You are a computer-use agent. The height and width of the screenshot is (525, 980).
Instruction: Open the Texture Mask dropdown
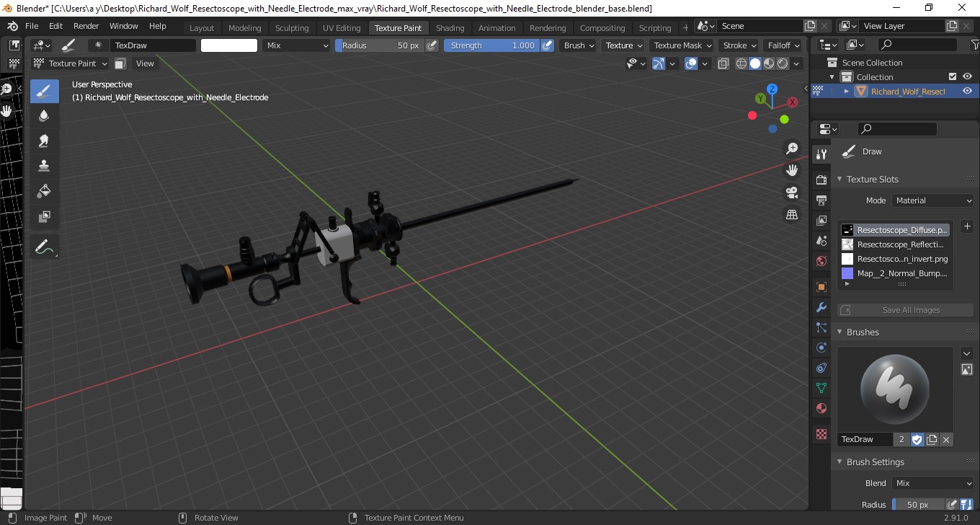click(x=682, y=45)
